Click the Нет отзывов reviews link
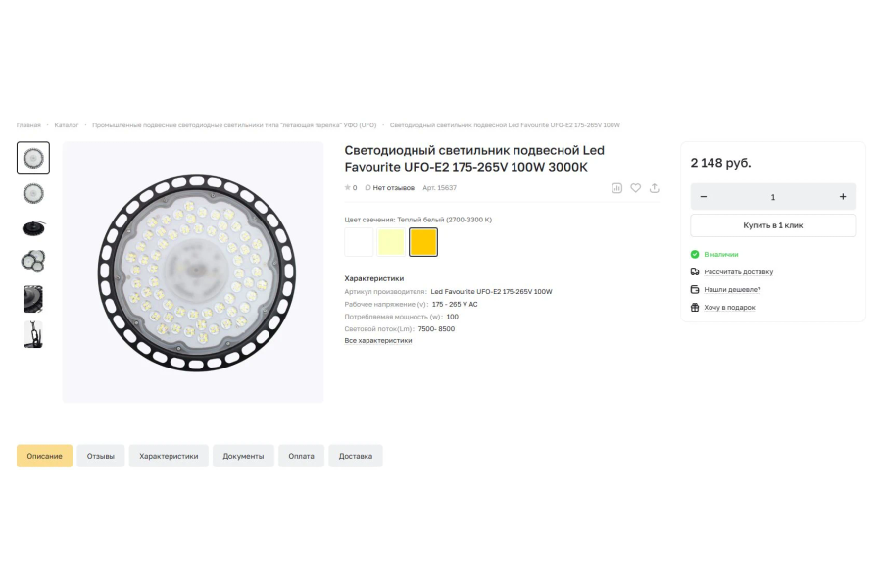882x588 pixels. point(393,188)
